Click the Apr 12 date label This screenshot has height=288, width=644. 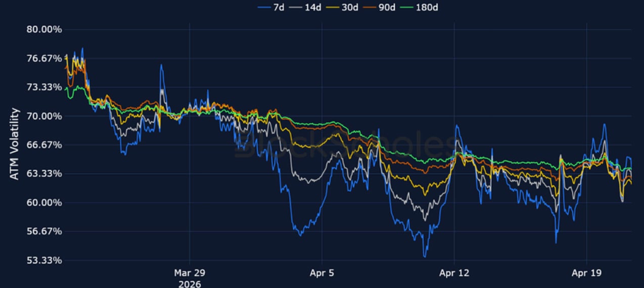pyautogui.click(x=454, y=273)
